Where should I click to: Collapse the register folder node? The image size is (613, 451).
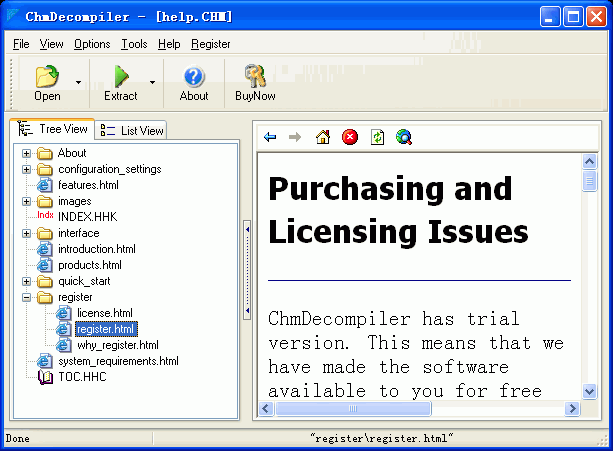coord(27,297)
